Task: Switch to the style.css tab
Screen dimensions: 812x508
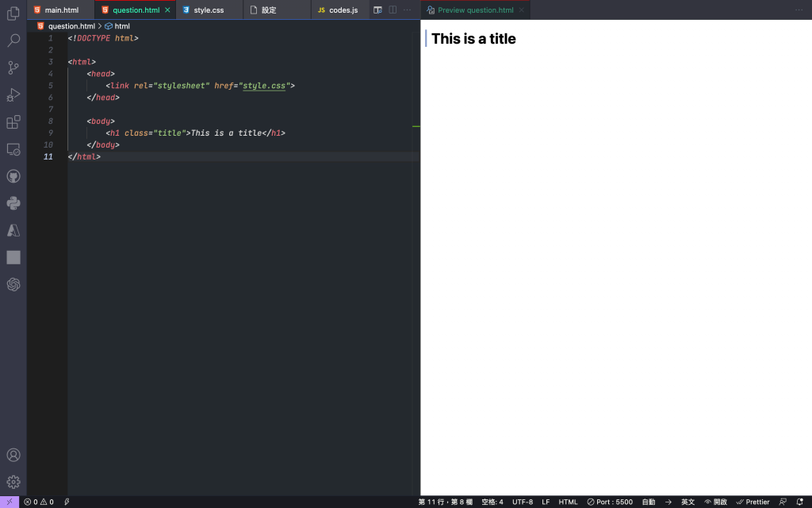Action: (x=209, y=10)
